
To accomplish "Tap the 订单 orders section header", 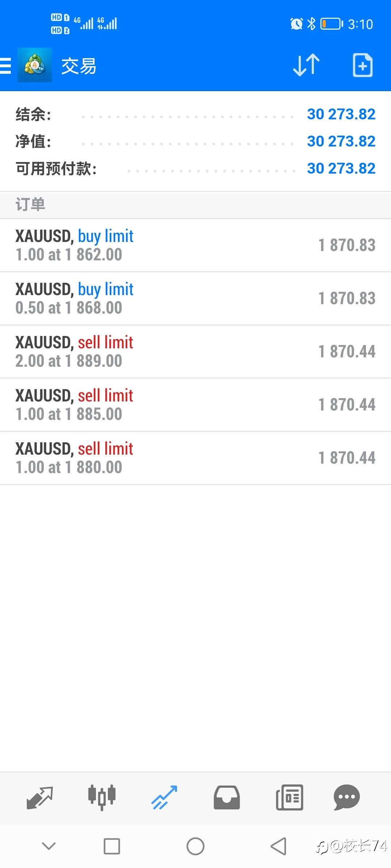I will (30, 205).
